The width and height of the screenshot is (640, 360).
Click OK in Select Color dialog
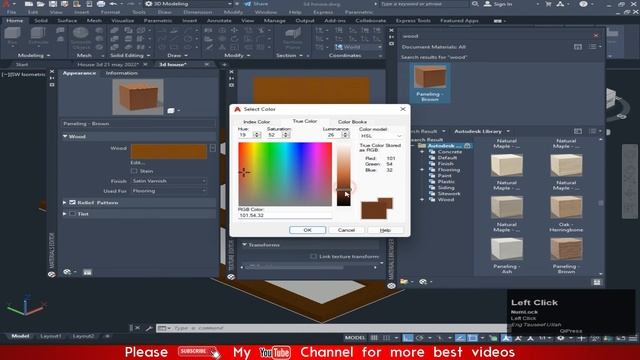pos(307,230)
